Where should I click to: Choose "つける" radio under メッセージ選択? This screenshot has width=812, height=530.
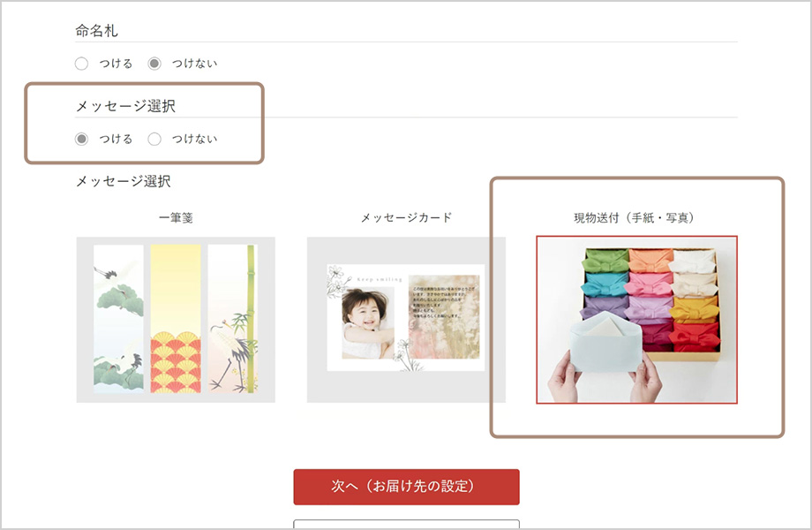(x=81, y=139)
